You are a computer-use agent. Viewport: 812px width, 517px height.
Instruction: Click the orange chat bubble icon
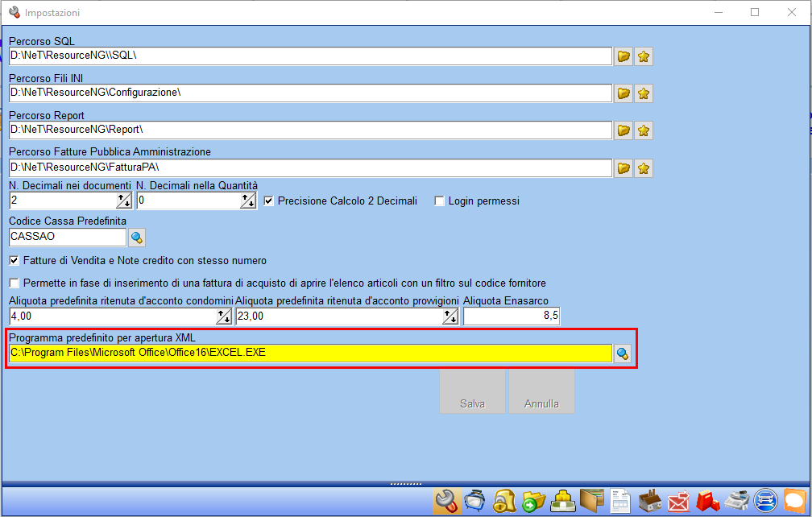coord(795,501)
